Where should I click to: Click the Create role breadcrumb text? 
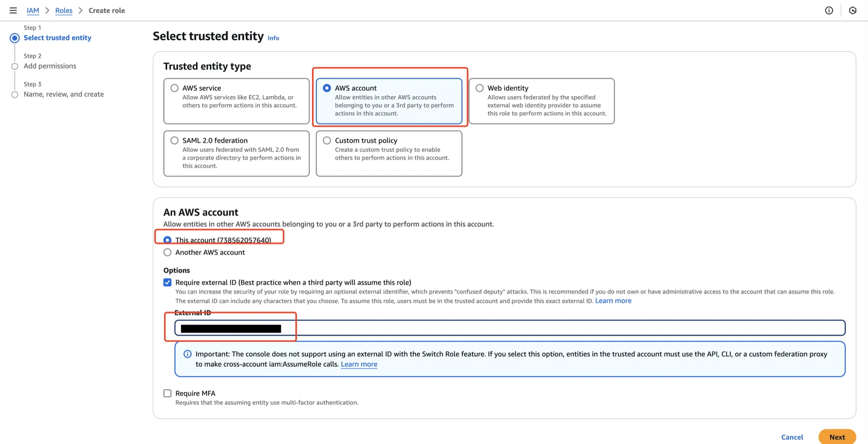click(107, 10)
